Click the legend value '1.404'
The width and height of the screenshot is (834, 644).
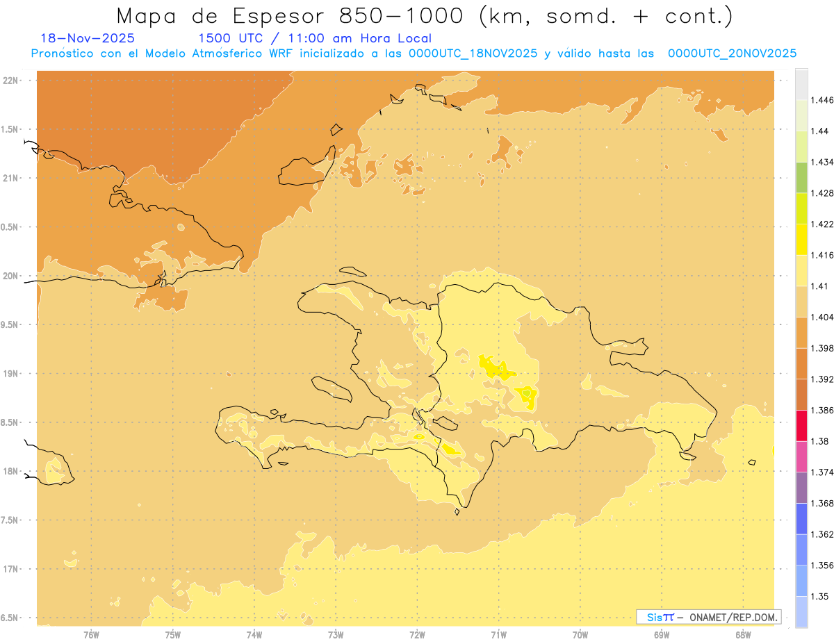tap(822, 317)
